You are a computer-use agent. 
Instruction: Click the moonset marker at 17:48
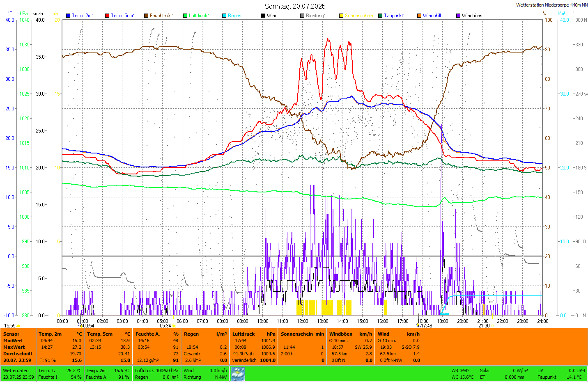tap(418, 325)
